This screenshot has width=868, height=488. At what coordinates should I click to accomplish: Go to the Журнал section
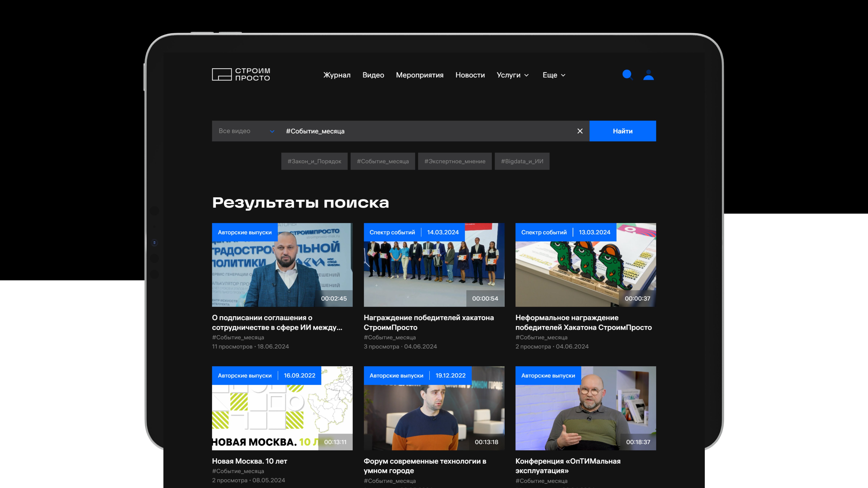tap(337, 75)
